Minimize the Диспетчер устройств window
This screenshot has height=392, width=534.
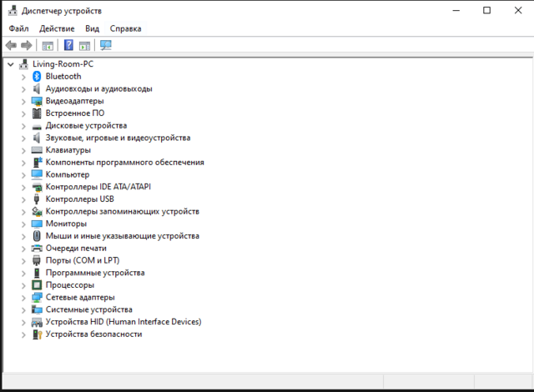456,11
